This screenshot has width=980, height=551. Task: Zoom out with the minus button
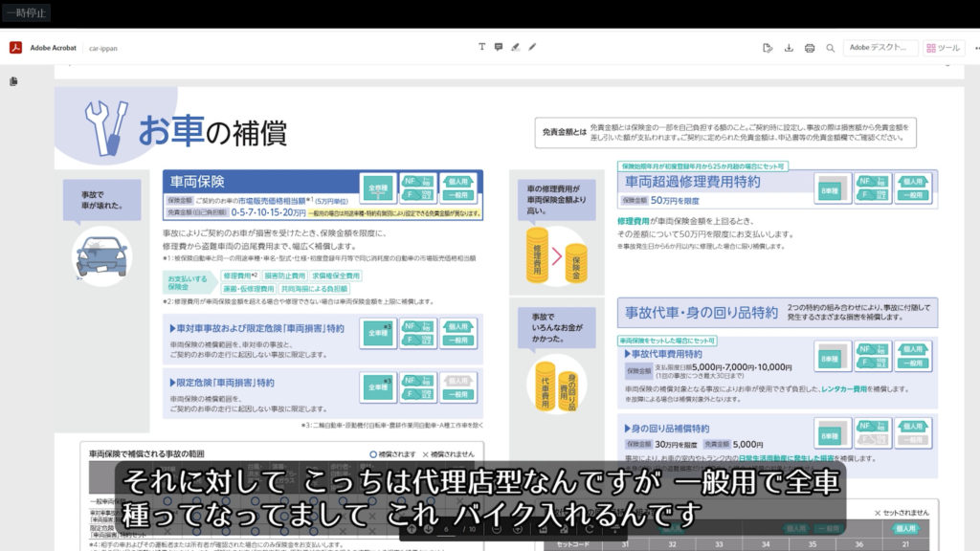[x=498, y=528]
